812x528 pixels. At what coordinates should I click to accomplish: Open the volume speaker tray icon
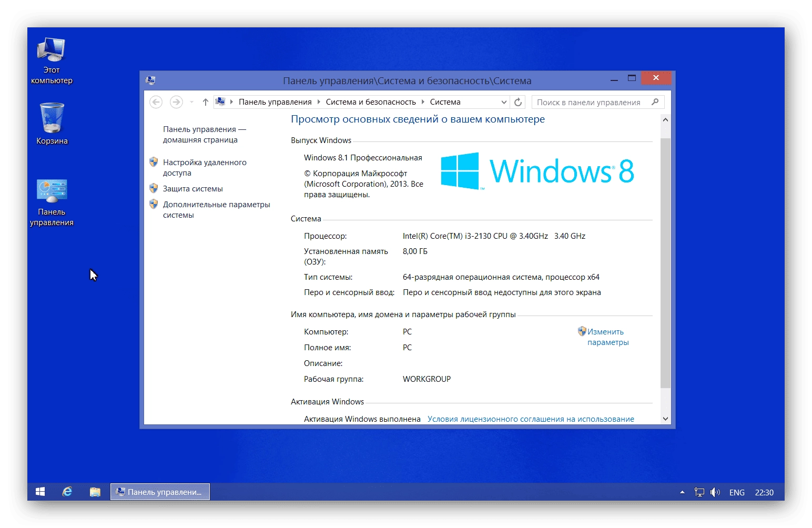click(x=715, y=492)
